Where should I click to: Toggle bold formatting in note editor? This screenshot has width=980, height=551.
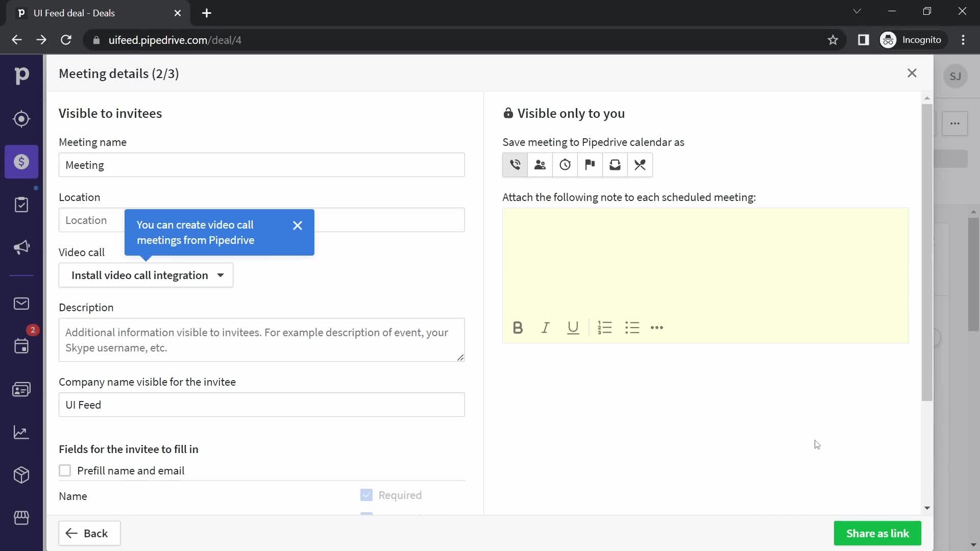(x=517, y=328)
